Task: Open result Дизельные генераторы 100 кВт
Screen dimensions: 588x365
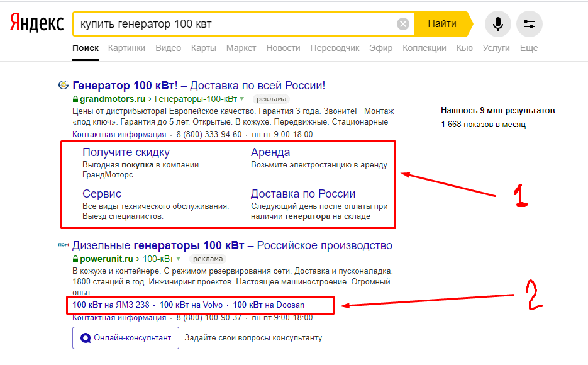Action: (x=232, y=245)
